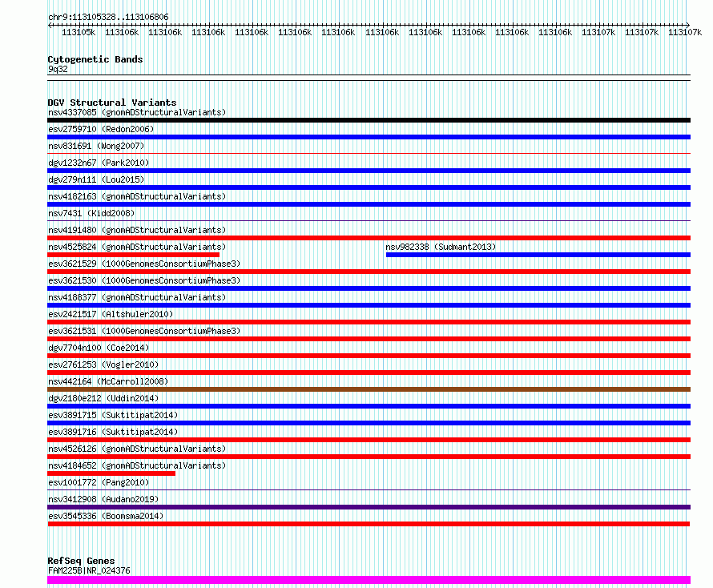Open variant esv2759710 (Redon2006)

click(101, 129)
